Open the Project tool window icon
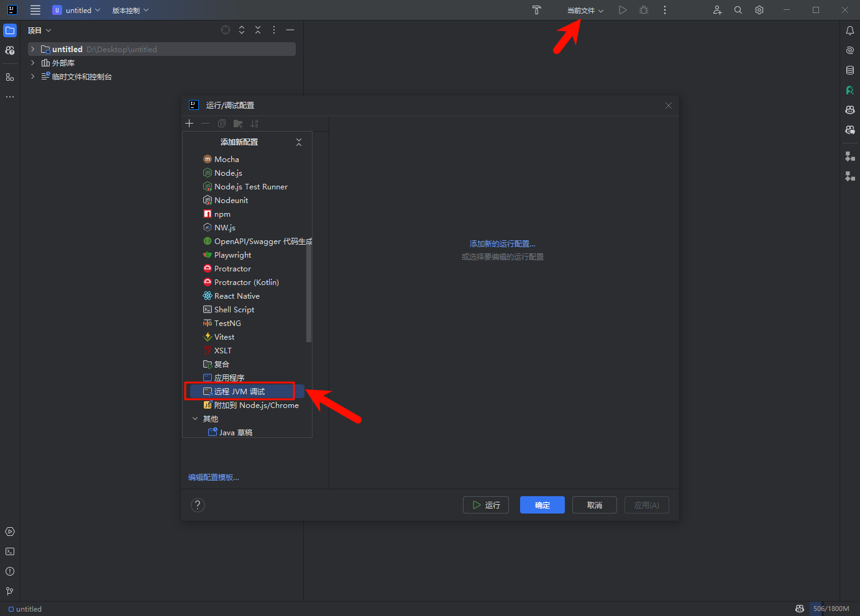The height and width of the screenshot is (616, 860). coord(10,30)
